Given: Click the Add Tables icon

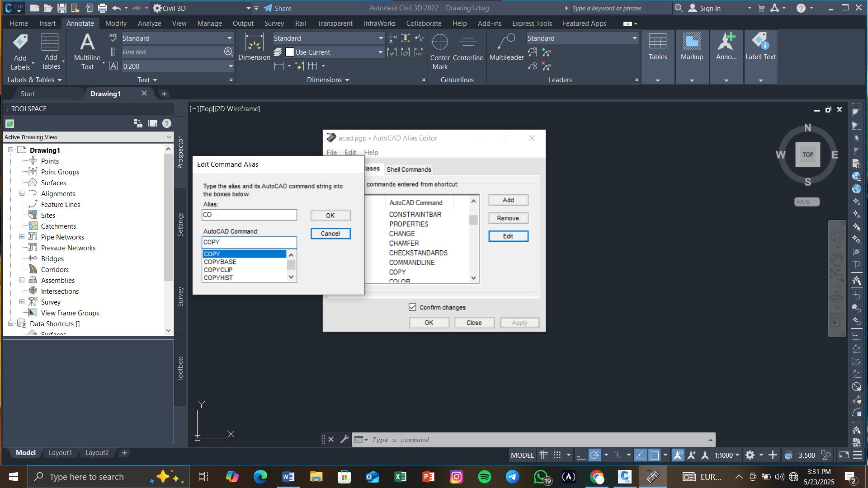Looking at the screenshot, I should [50, 43].
